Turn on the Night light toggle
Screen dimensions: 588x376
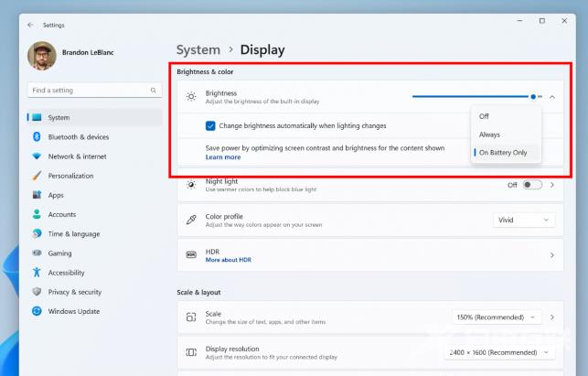point(532,185)
